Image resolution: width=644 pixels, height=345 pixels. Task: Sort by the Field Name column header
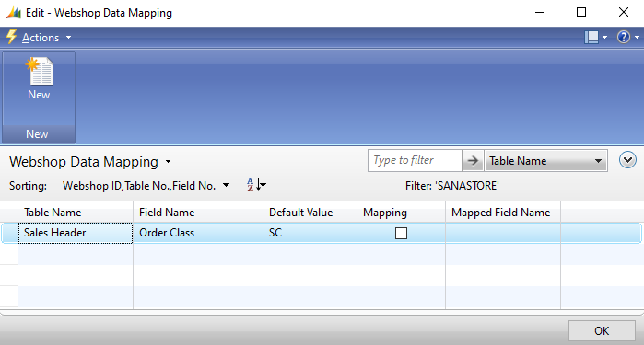coord(198,213)
